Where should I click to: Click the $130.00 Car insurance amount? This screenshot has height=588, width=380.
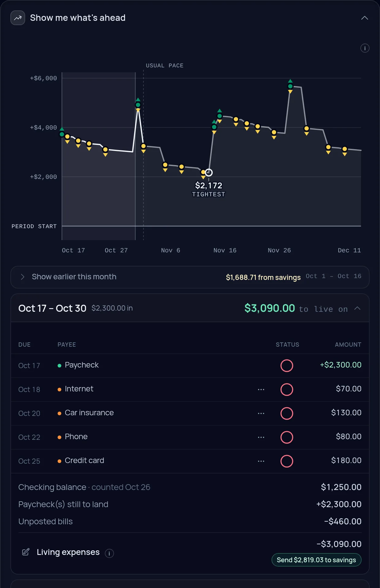point(346,413)
